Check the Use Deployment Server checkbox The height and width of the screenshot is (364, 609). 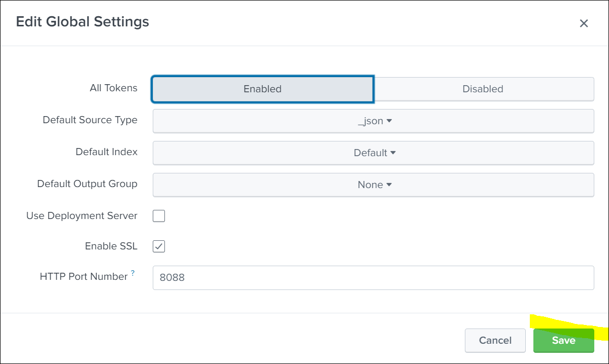point(159,216)
